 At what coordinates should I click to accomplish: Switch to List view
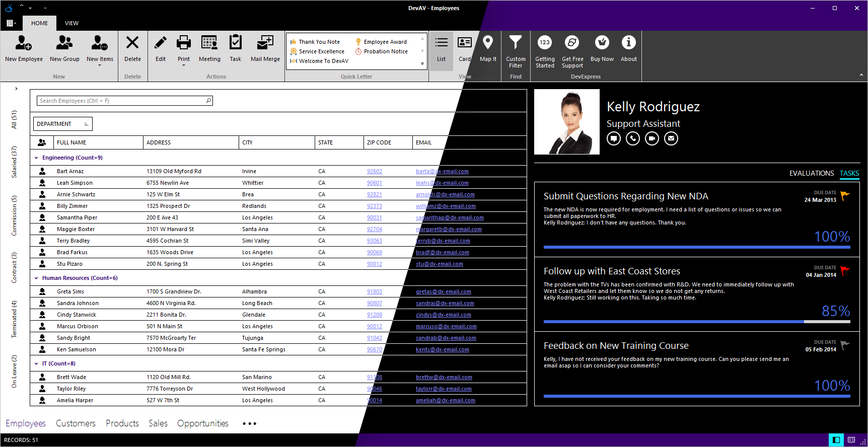[441, 43]
